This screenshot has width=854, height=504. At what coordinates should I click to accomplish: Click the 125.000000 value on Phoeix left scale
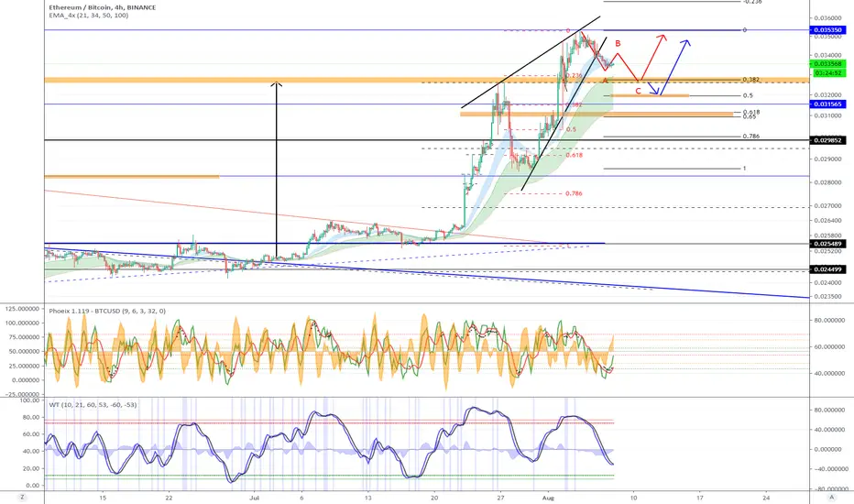(x=22, y=309)
